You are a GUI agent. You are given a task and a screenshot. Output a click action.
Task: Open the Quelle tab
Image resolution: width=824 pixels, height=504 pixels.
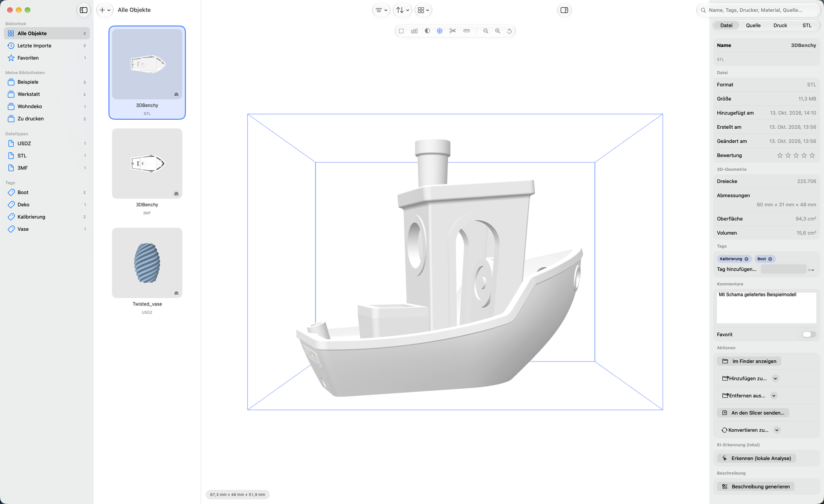click(753, 25)
